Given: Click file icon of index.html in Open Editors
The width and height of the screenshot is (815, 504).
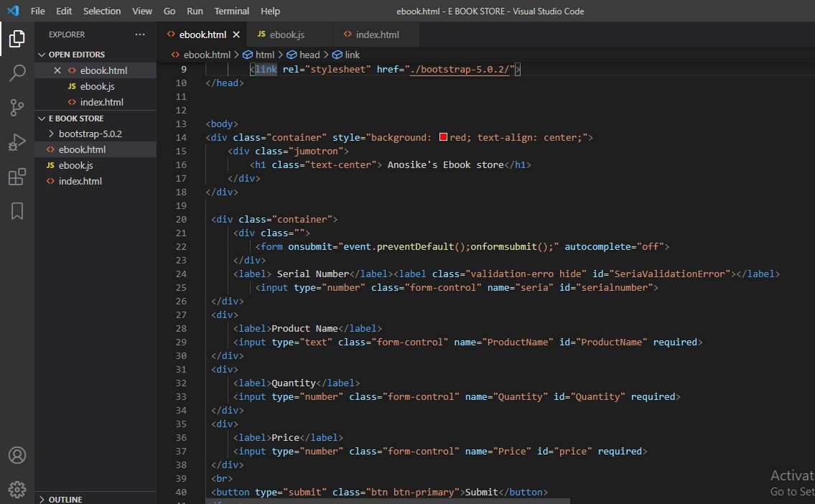Looking at the screenshot, I should pyautogui.click(x=72, y=102).
